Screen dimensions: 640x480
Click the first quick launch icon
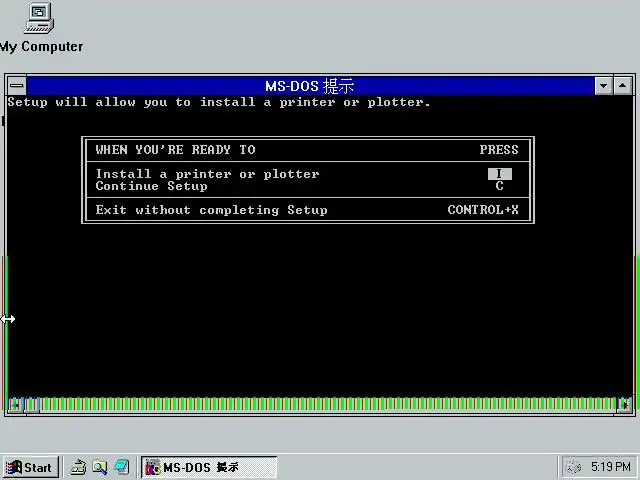click(x=78, y=467)
